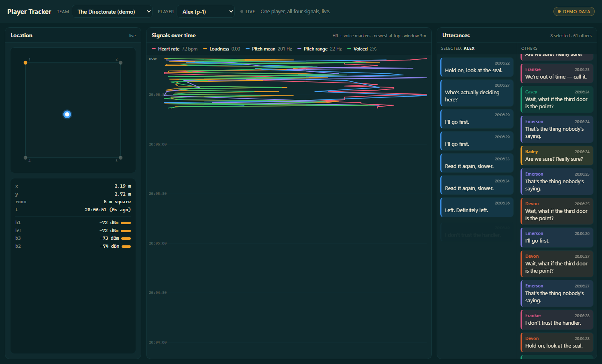The height and width of the screenshot is (364, 602).
Task: Toggle the Heart rate legend entry
Action: [x=175, y=49]
